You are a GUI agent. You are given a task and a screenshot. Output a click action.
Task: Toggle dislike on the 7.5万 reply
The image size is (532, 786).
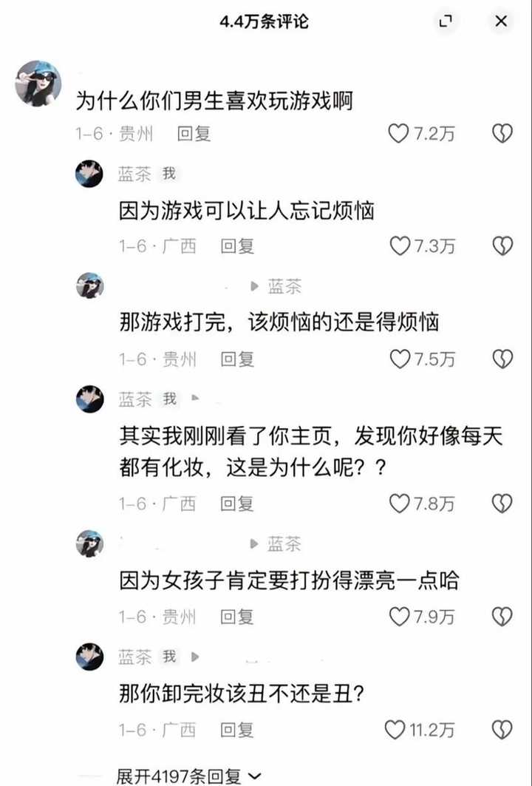[502, 359]
